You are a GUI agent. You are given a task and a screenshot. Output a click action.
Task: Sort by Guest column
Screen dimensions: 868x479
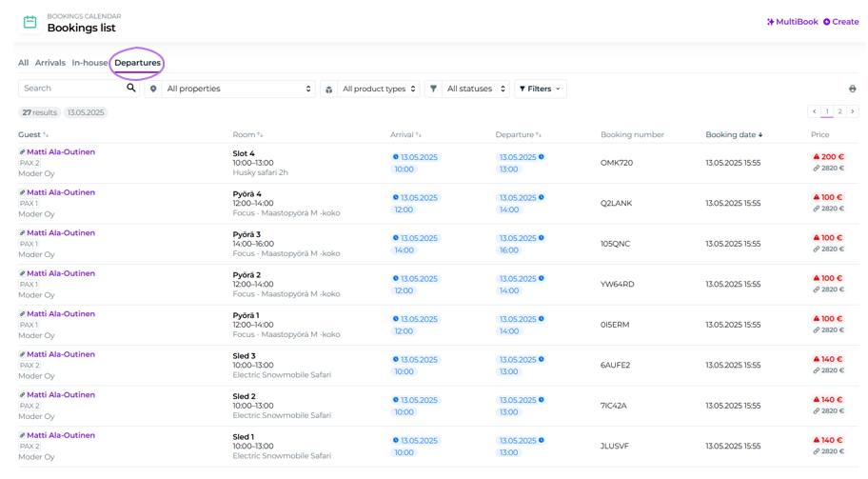33,134
